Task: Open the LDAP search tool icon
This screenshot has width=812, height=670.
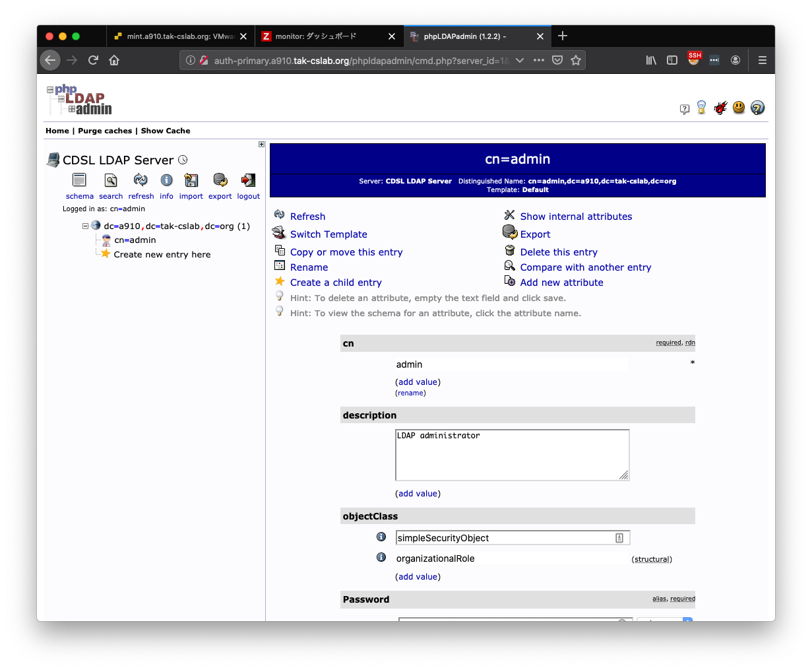Action: tap(111, 180)
